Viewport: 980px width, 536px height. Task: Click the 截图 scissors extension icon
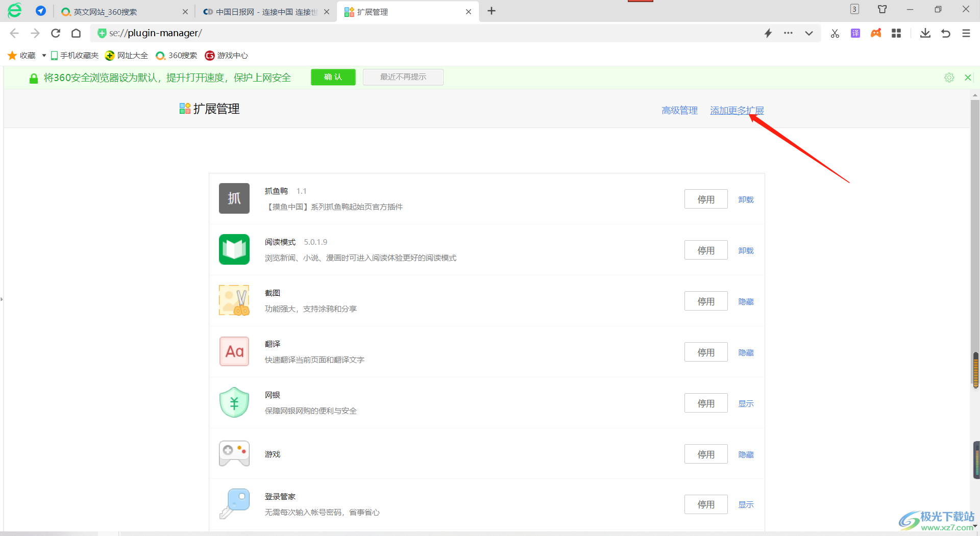(x=234, y=300)
